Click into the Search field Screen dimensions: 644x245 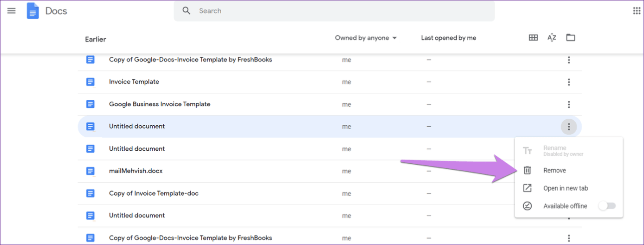click(x=339, y=11)
